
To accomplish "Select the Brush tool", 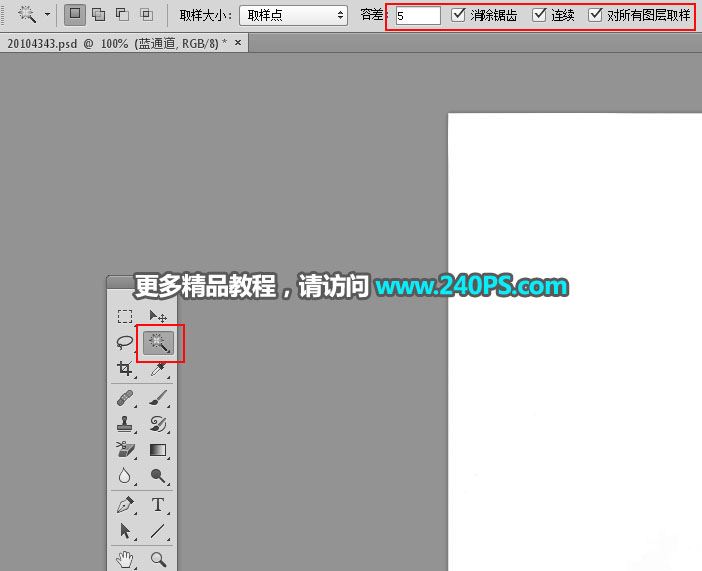I will [158, 398].
